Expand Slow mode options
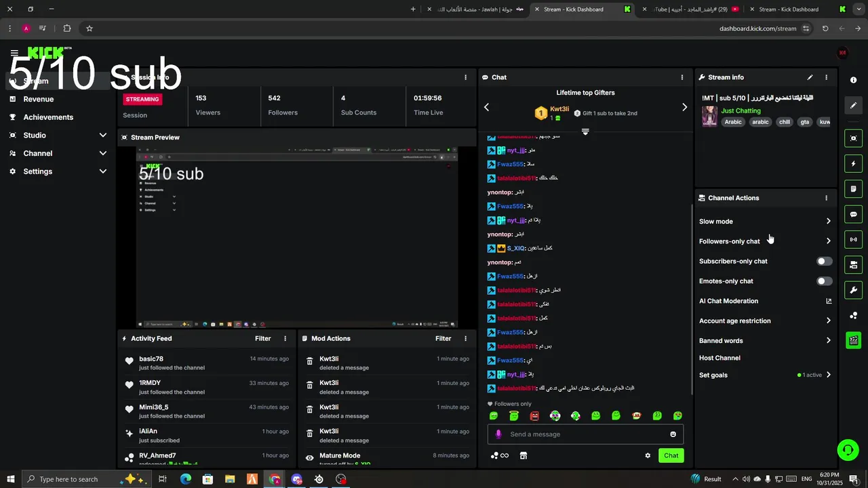The image size is (868, 488). coord(829,221)
